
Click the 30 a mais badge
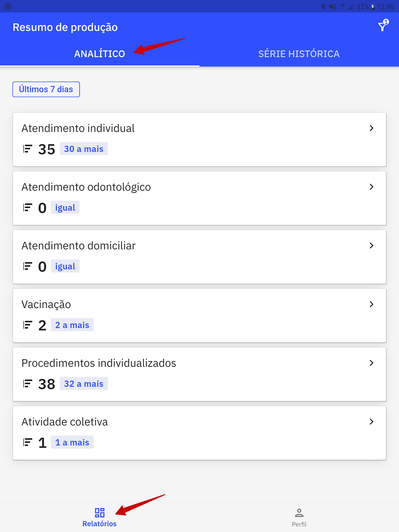pos(84,149)
